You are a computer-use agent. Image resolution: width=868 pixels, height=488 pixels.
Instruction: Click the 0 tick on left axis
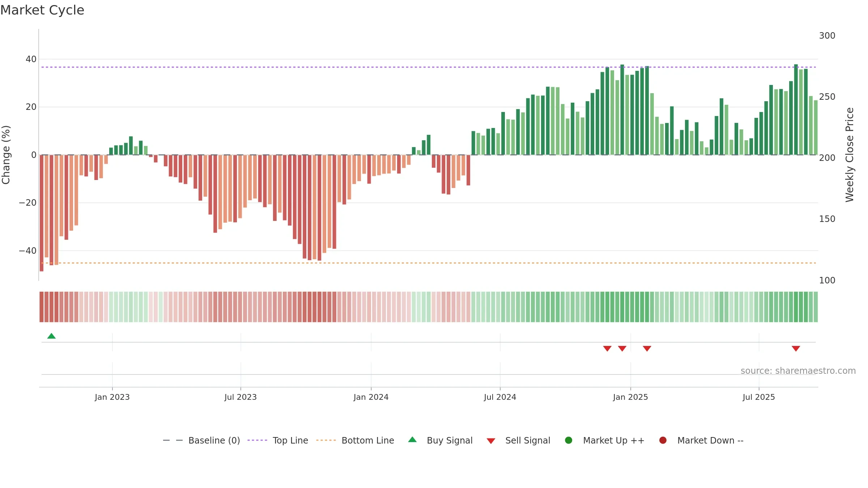[x=34, y=155]
